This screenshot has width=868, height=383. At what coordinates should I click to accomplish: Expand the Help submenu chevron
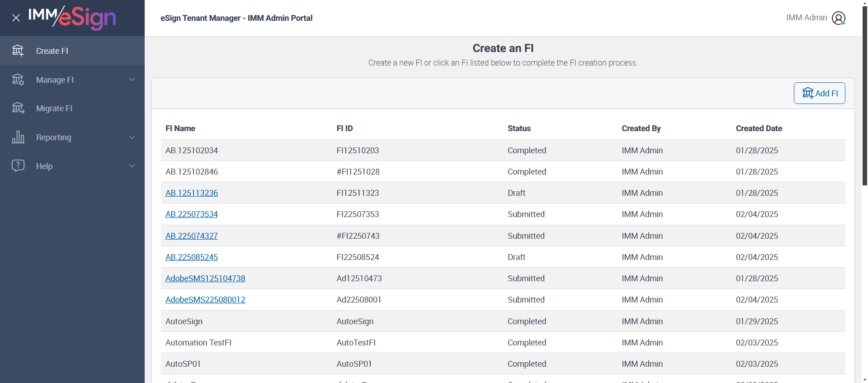(132, 166)
